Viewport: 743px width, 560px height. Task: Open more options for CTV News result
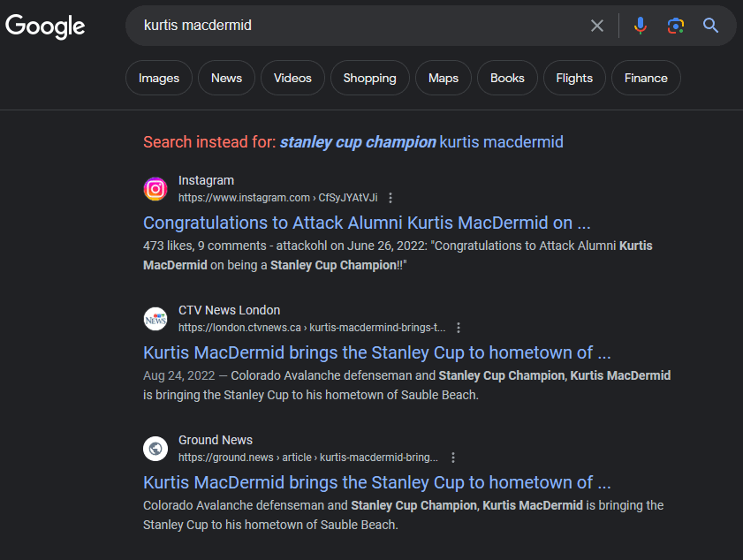459,328
